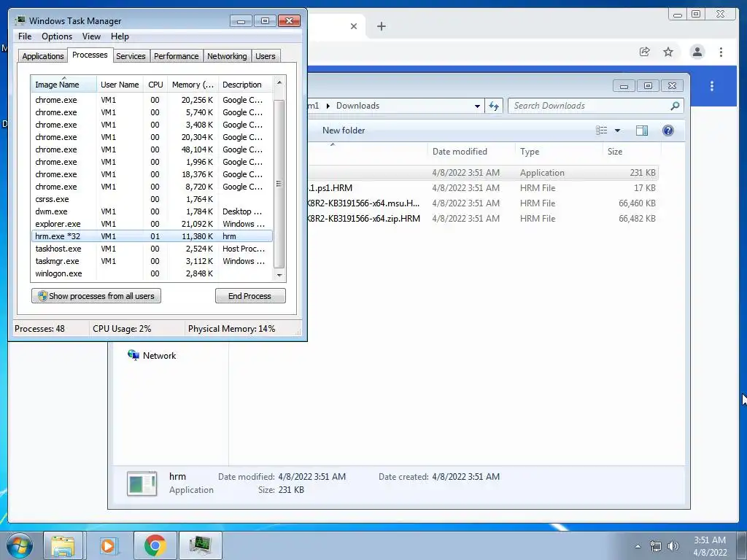
Task: Select explorer.exe process row
Action: pyautogui.click(x=152, y=224)
